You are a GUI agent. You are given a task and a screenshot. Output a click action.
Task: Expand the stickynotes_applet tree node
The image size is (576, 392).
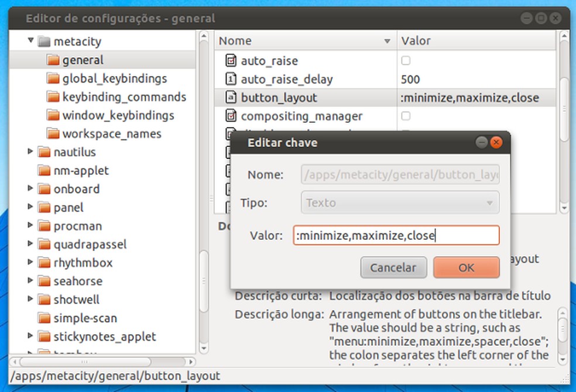pos(30,335)
